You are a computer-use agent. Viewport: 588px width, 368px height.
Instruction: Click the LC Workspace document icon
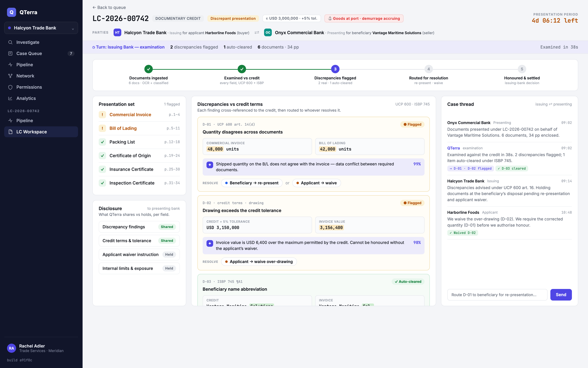click(x=10, y=132)
